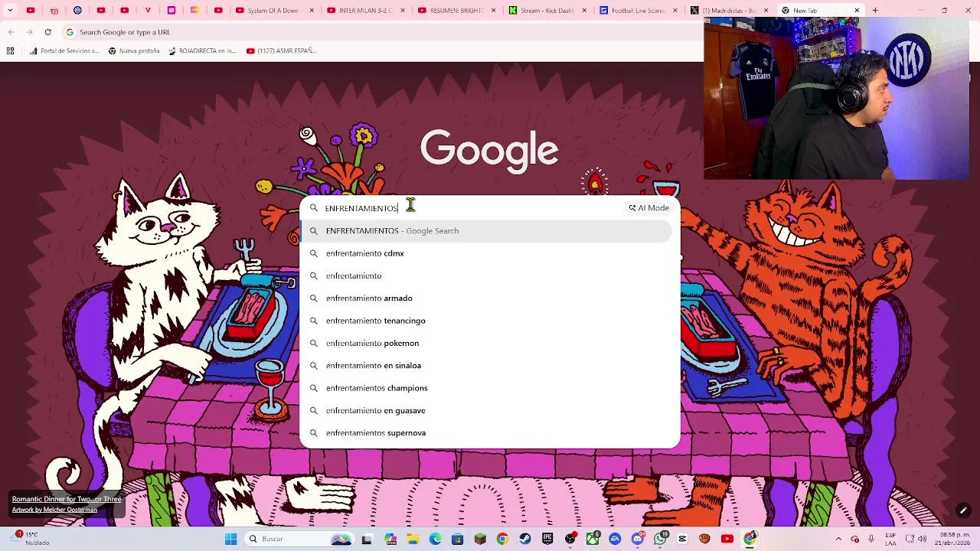The height and width of the screenshot is (551, 980).
Task: Open Epic Games Launcher from taskbar
Action: [x=547, y=539]
